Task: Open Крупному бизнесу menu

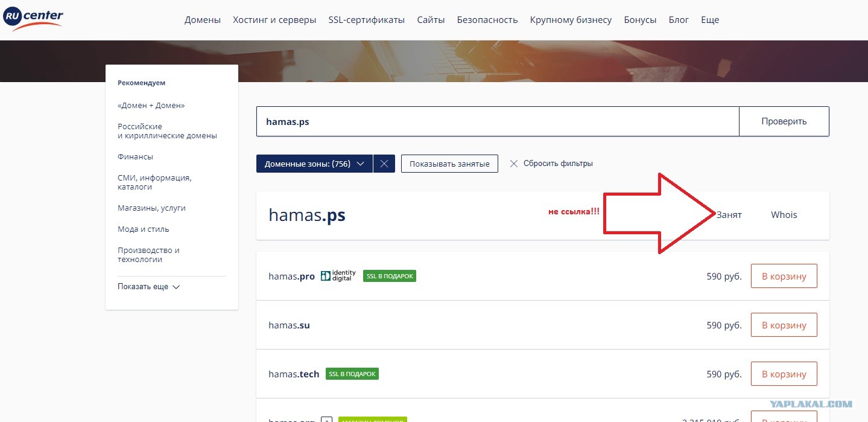Action: [x=571, y=20]
